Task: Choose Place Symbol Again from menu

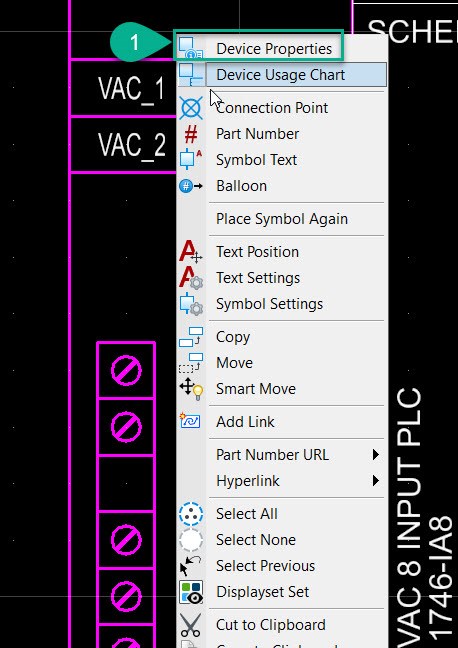Action: tap(281, 219)
